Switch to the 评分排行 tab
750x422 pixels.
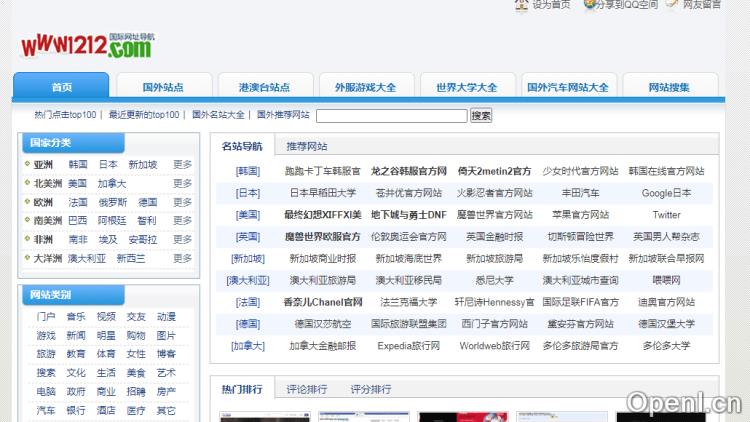coord(371,389)
